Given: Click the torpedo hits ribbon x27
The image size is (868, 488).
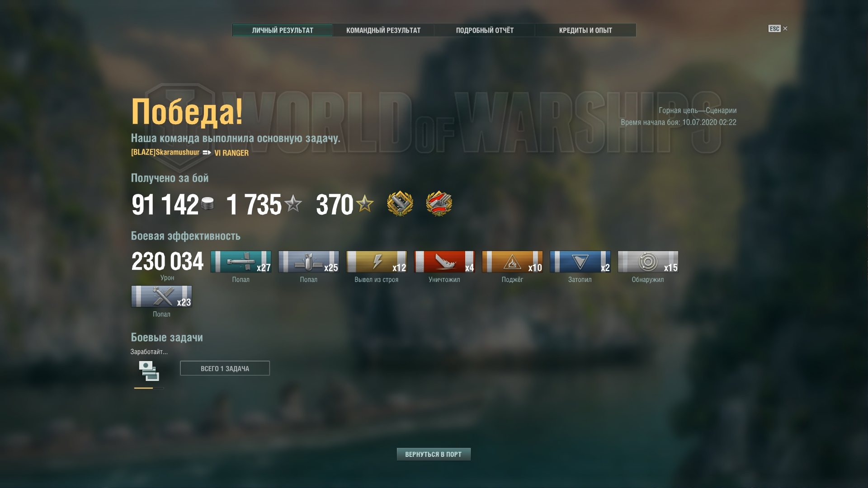Looking at the screenshot, I should coord(241,262).
